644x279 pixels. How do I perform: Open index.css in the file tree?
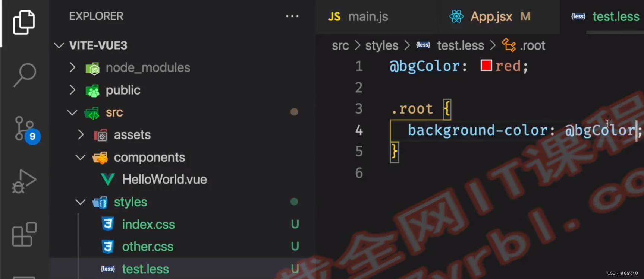(x=148, y=225)
